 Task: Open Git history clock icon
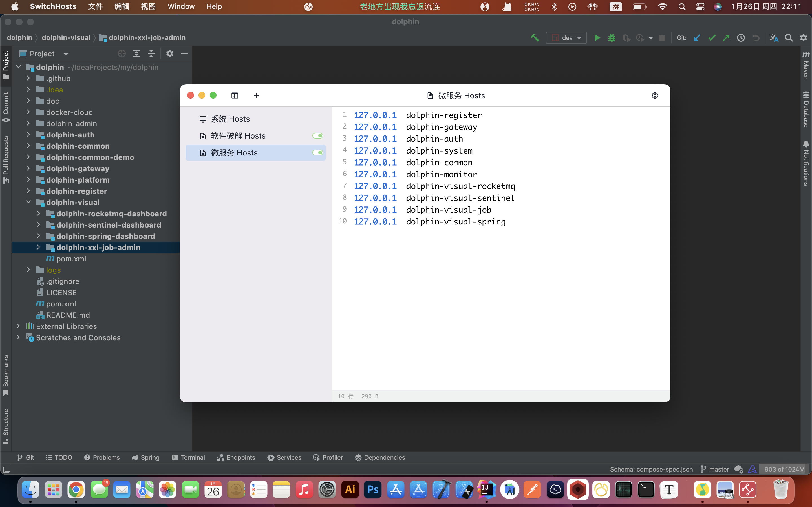pos(741,38)
